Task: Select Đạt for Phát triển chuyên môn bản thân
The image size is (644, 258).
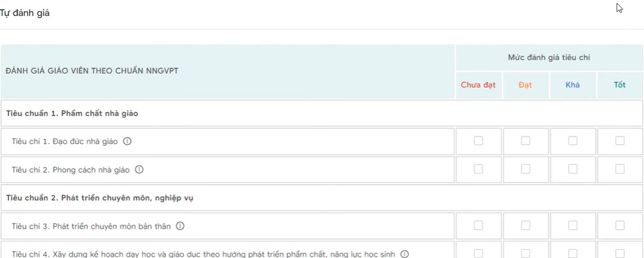Action: point(525,226)
